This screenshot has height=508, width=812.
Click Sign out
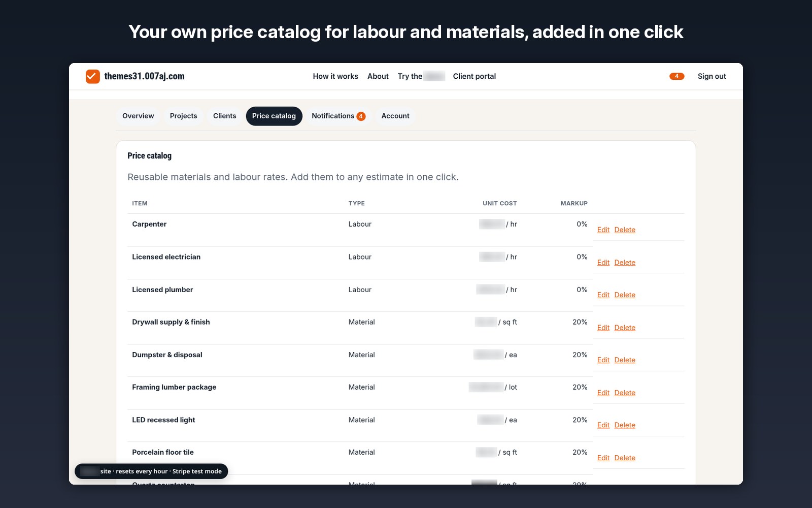(712, 76)
